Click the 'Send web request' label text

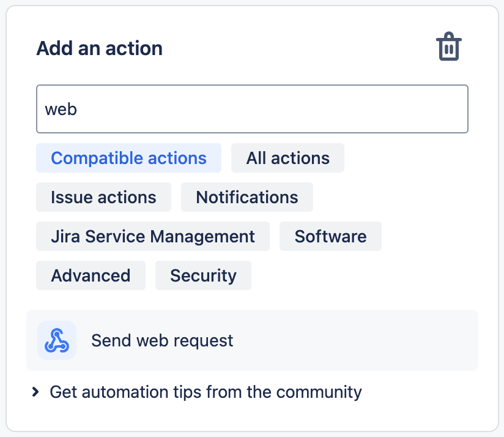point(162,340)
